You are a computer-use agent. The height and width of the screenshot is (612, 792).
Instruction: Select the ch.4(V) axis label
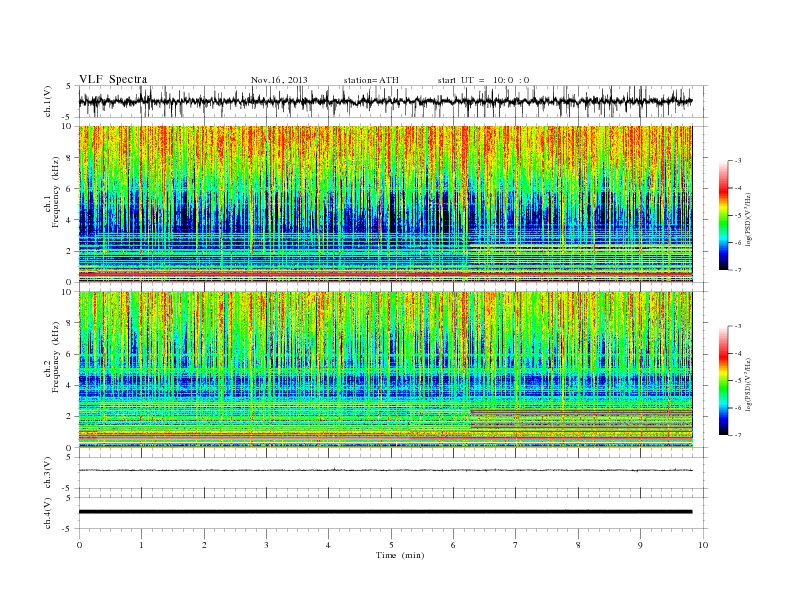coord(49,514)
